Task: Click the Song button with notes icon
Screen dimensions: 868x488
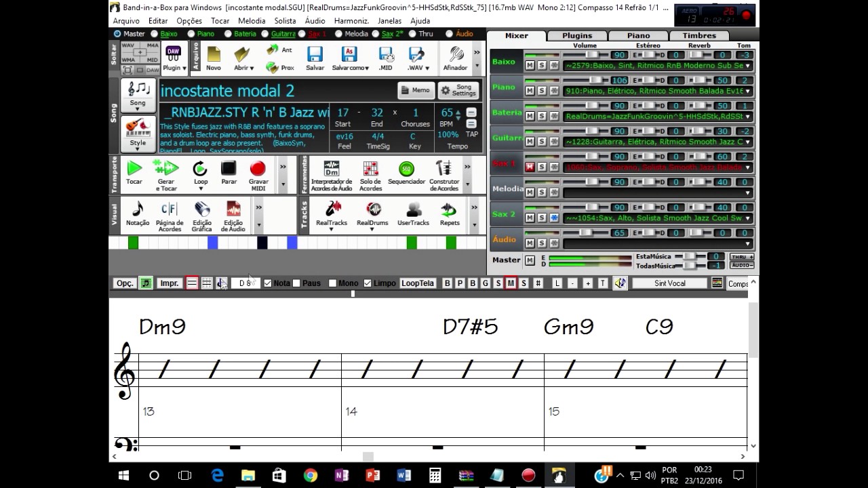Action: click(138, 95)
